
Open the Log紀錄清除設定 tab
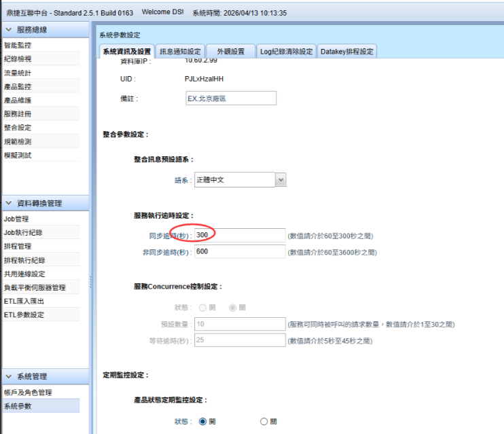pos(286,52)
